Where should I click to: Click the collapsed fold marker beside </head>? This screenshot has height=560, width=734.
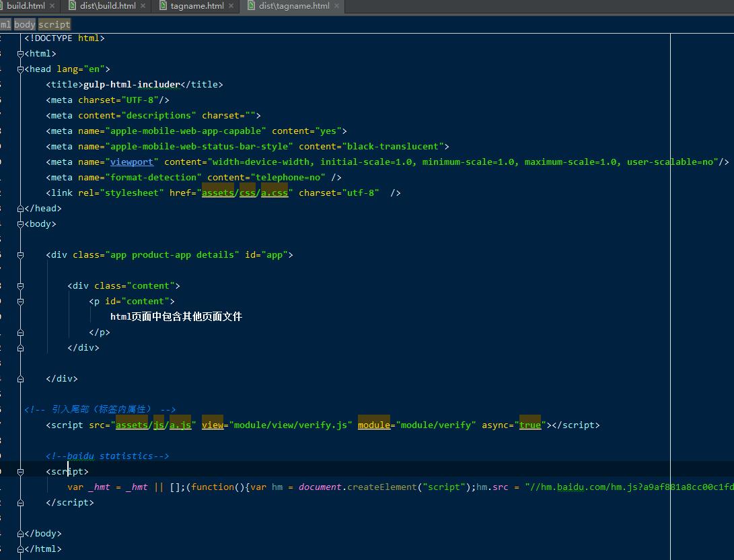tap(20, 208)
